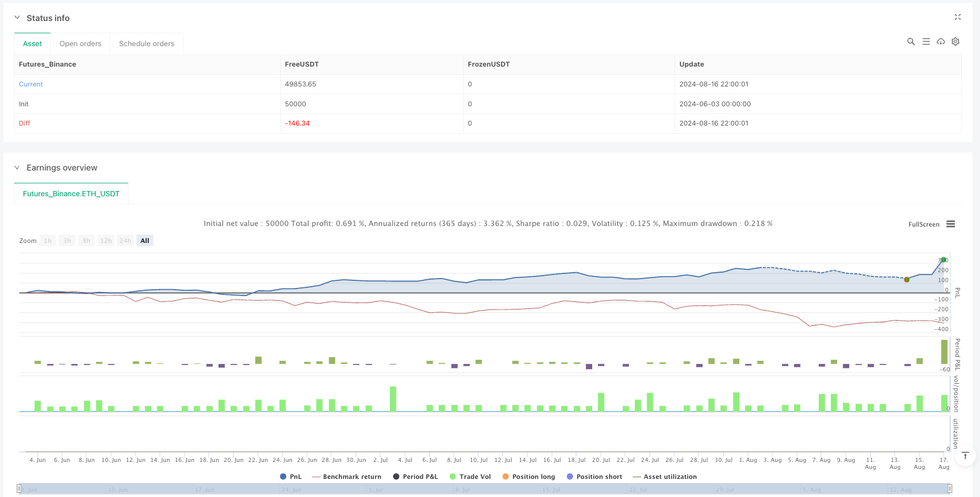Open the Schedule orders tab

[147, 44]
